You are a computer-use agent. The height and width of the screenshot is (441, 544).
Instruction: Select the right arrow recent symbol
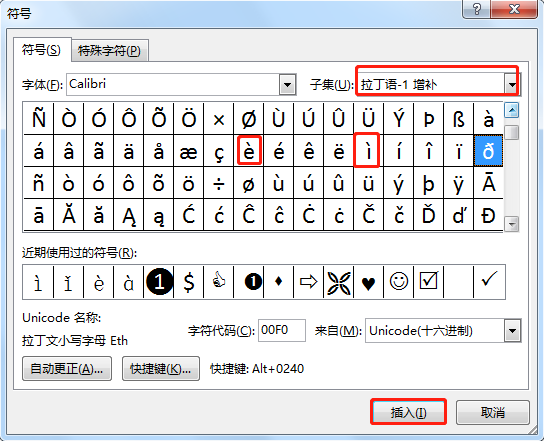[308, 282]
